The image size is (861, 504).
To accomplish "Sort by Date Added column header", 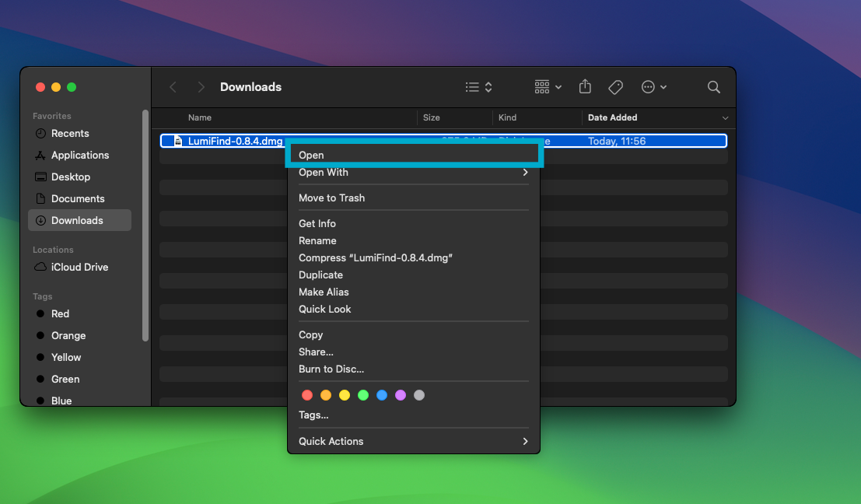I will [612, 117].
